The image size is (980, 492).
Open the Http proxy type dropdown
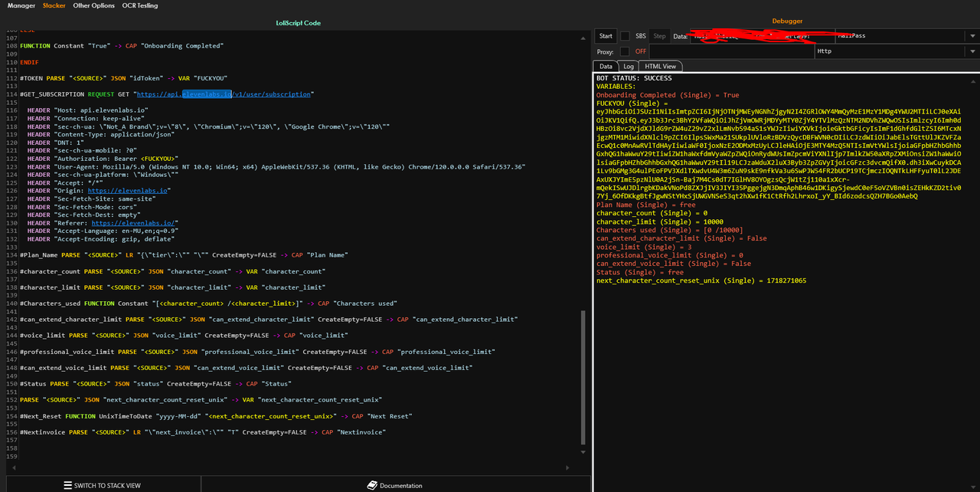897,51
